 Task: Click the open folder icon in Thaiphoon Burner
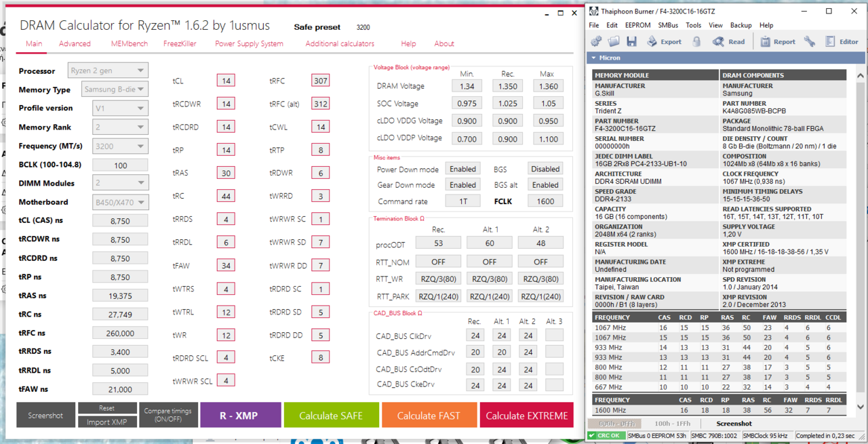point(614,41)
